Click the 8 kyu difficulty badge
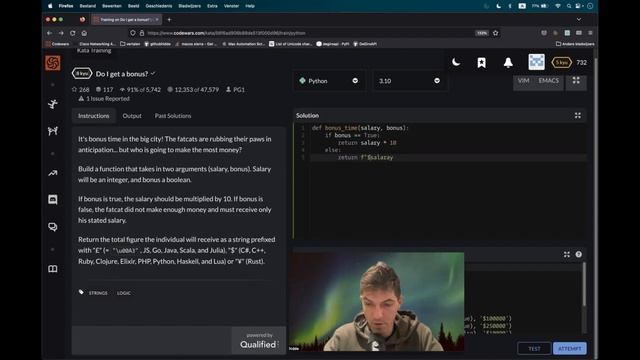This screenshot has height=360, width=640. [82, 73]
